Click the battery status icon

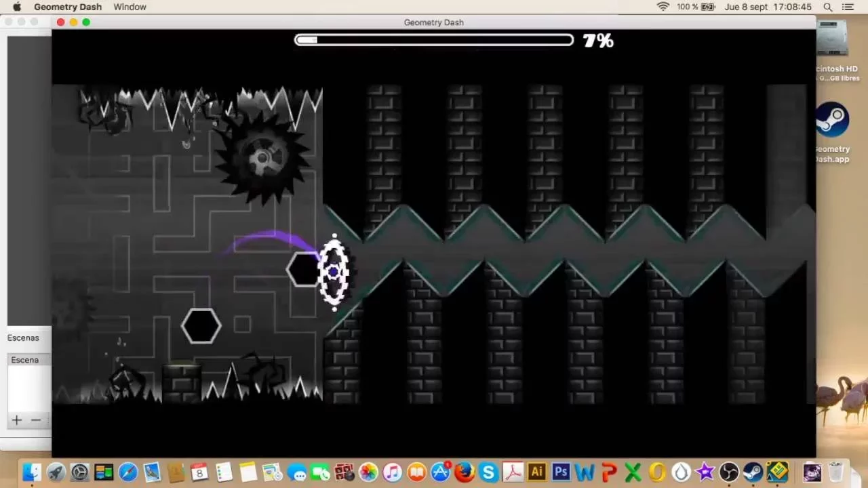pyautogui.click(x=708, y=7)
